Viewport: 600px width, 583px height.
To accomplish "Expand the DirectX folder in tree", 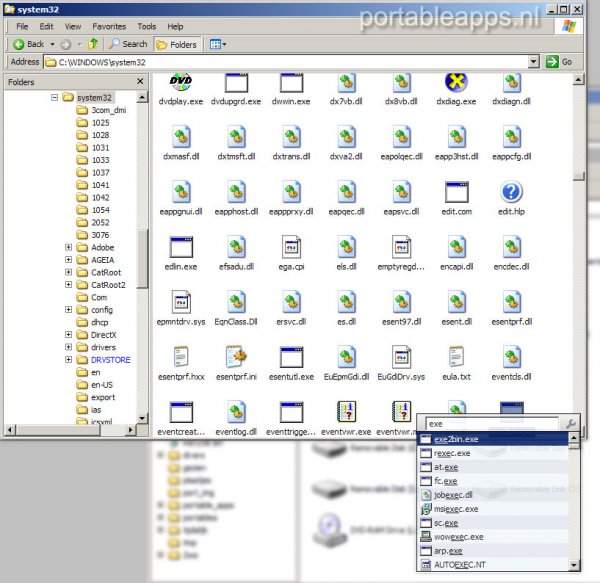I will [69, 335].
